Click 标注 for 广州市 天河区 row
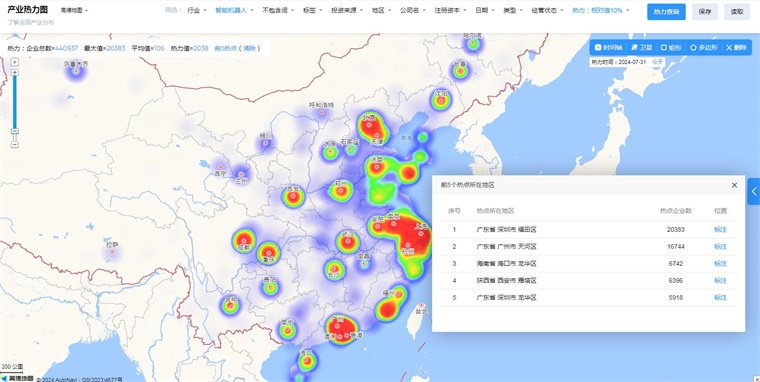 [x=720, y=247]
